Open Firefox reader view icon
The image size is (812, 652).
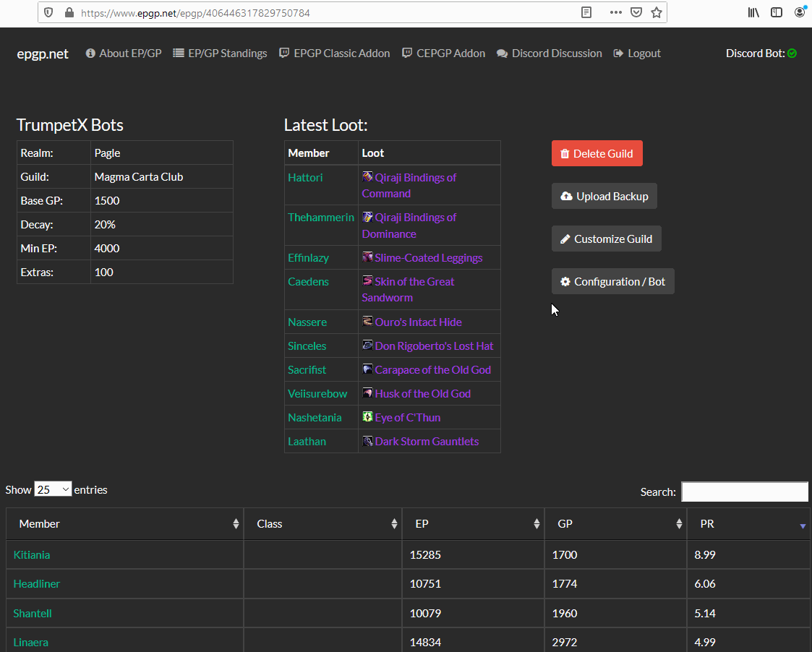(587, 12)
